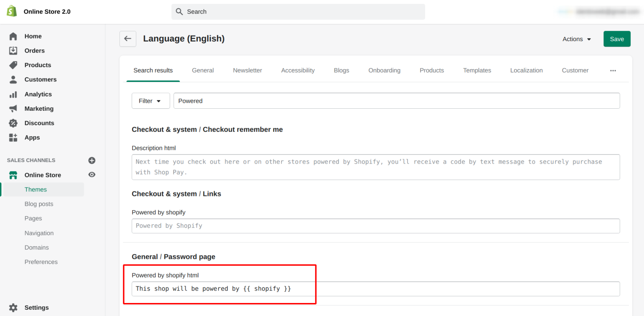This screenshot has width=644, height=316.
Task: Click the Products tag icon
Action: 13,65
